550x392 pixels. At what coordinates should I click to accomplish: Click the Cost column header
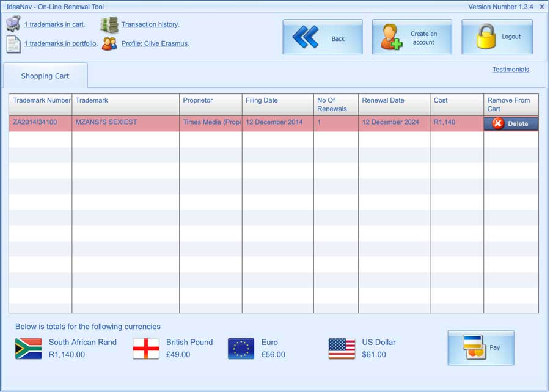pyautogui.click(x=457, y=104)
